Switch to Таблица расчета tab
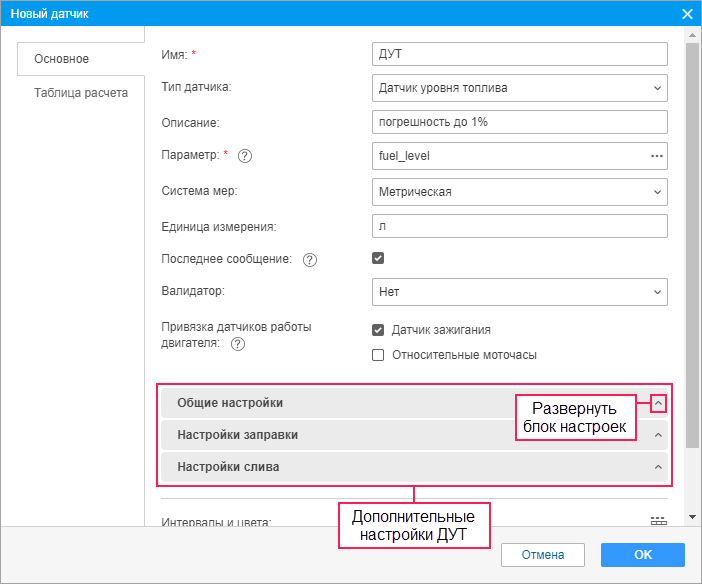The image size is (702, 584). click(x=81, y=94)
